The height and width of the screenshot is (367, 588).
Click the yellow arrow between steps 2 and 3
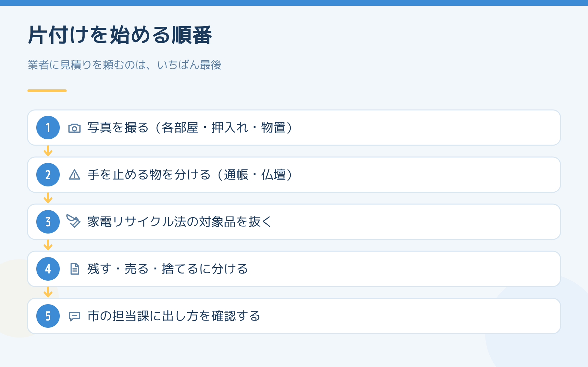click(x=48, y=198)
